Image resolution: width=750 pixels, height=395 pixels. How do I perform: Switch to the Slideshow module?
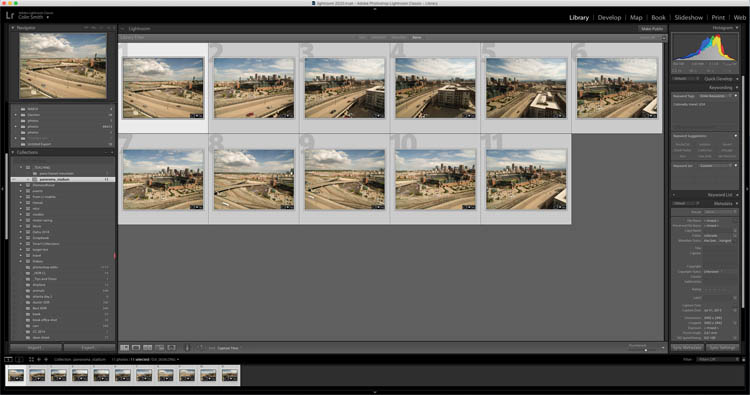688,17
